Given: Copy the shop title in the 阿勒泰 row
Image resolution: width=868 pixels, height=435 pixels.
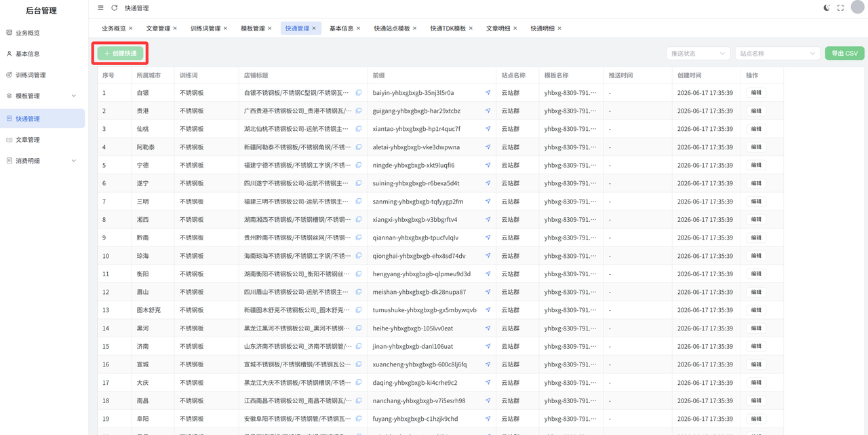Looking at the screenshot, I should [x=359, y=147].
